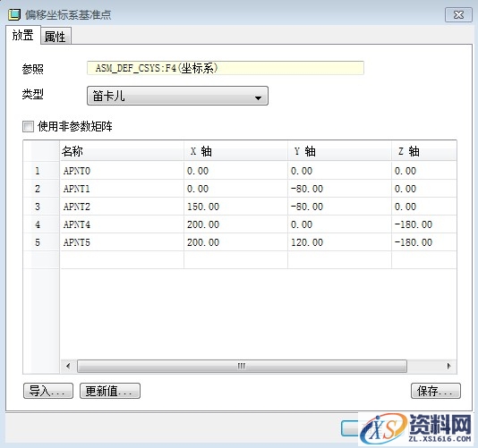This screenshot has width=478, height=448.
Task: Click the 名称 column header
Action: coord(122,151)
